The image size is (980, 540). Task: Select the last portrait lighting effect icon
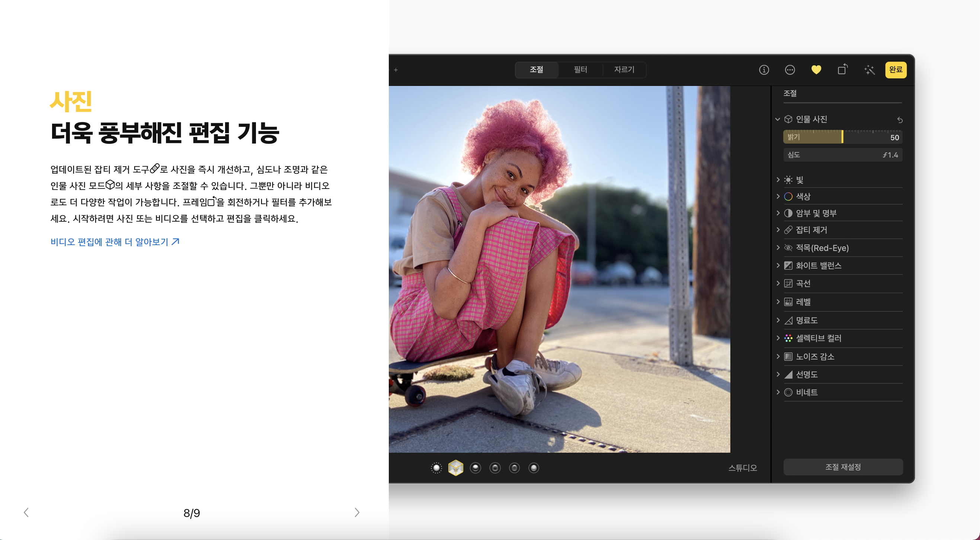(534, 468)
